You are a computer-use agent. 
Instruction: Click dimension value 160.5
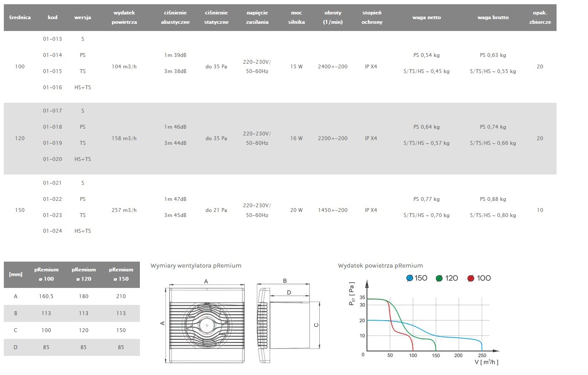[x=46, y=296]
